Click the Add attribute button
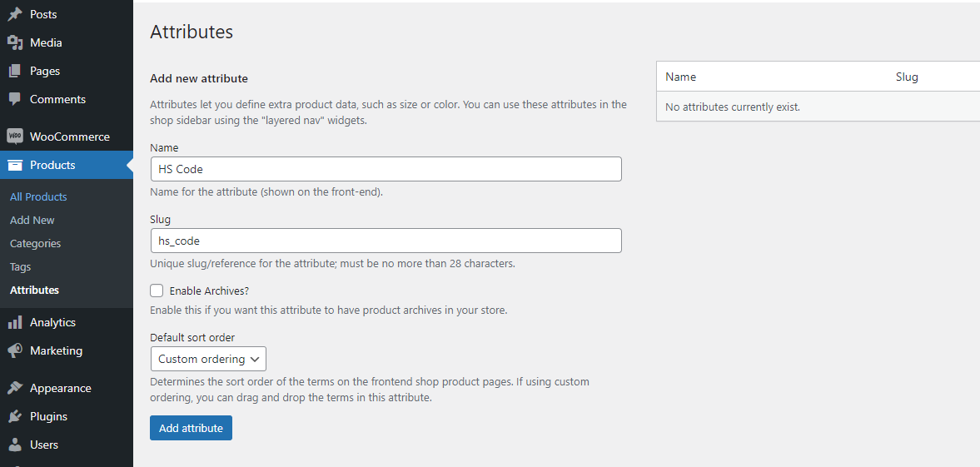This screenshot has height=467, width=980. pos(191,428)
